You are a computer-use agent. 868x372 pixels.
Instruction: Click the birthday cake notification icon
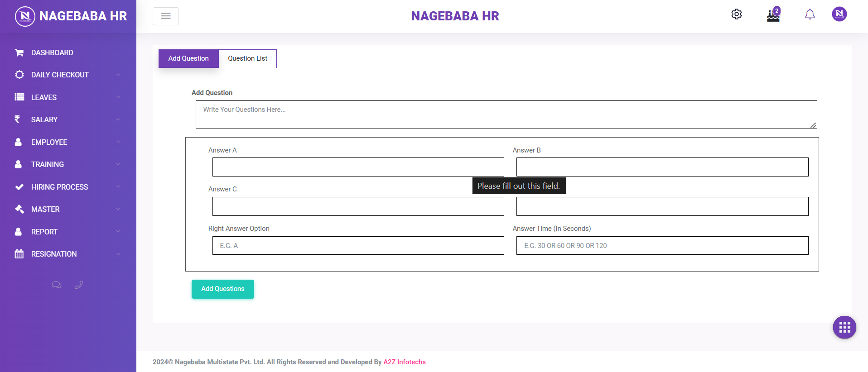(773, 15)
